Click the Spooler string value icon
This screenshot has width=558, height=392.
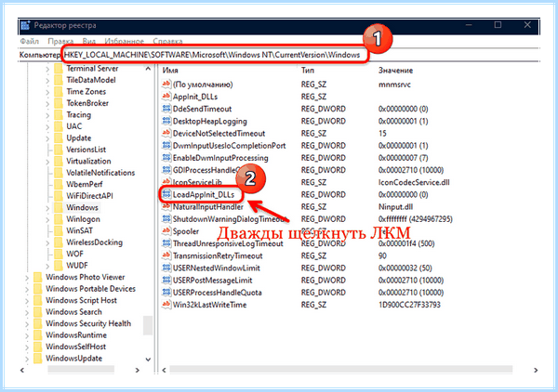click(166, 231)
